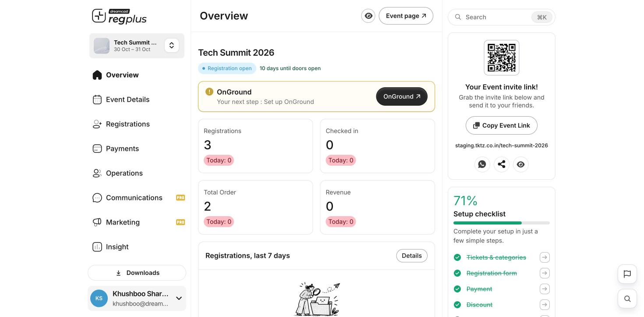The height and width of the screenshot is (317, 644).
Task: Open the Event page link
Action: coord(406,16)
